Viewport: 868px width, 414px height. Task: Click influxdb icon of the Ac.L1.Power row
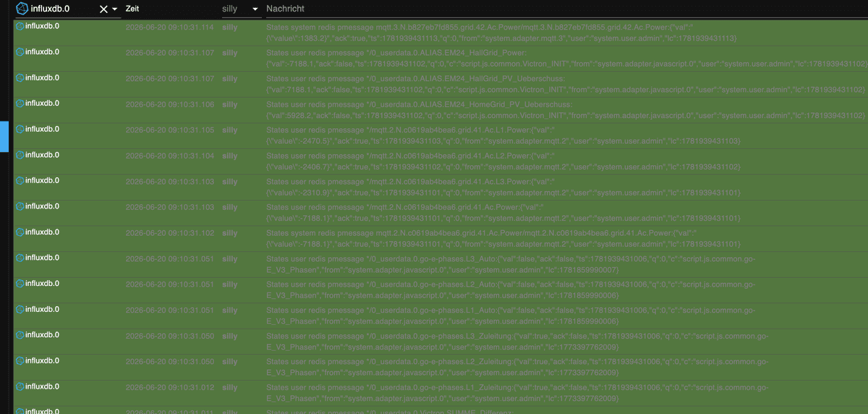click(20, 130)
